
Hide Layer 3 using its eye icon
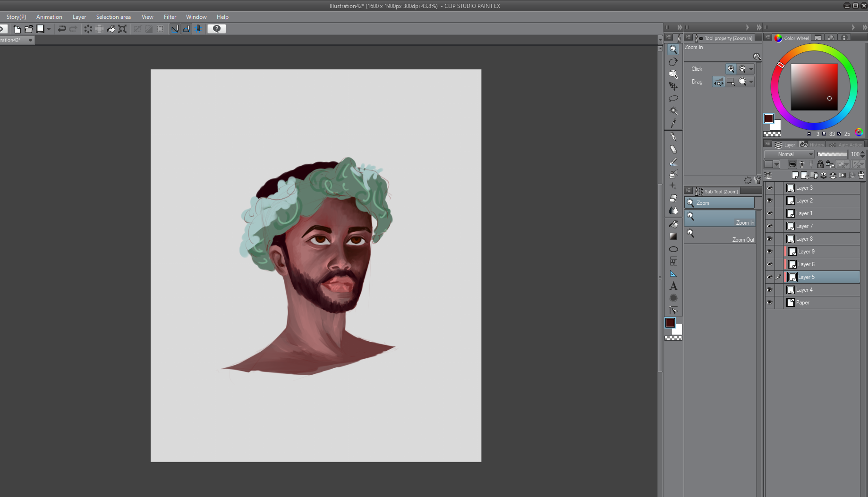[x=769, y=188]
